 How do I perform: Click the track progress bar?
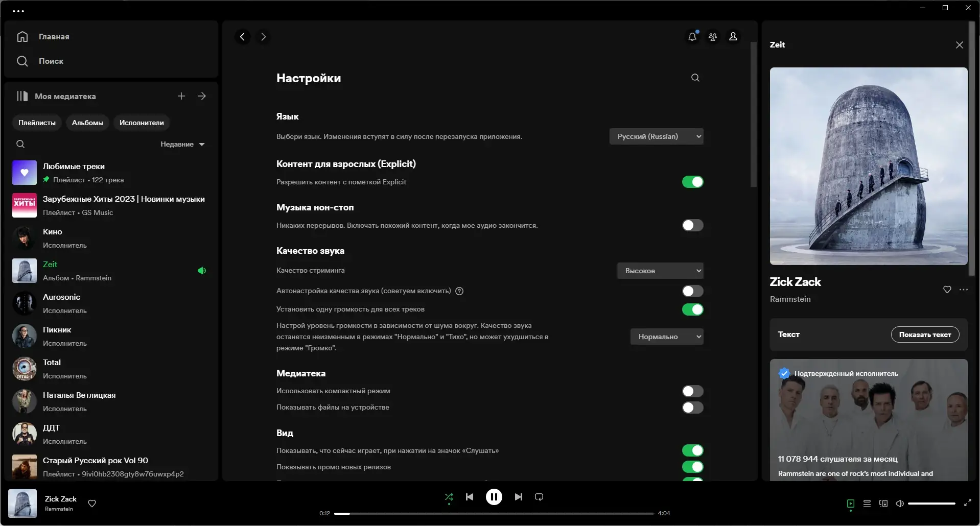coord(494,513)
